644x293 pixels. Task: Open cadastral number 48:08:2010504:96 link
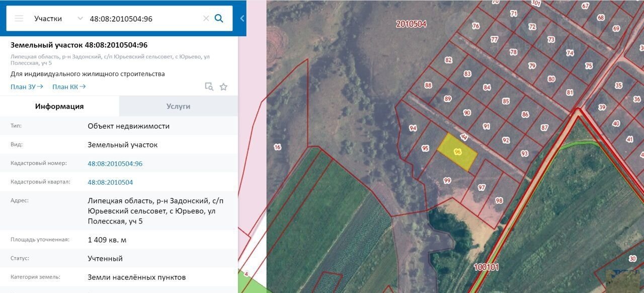click(x=115, y=164)
